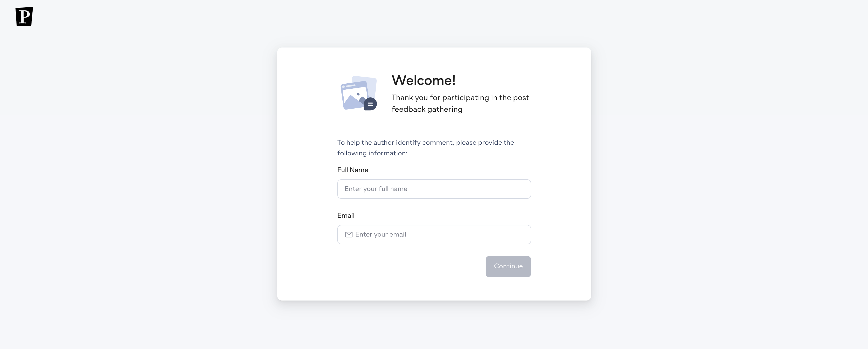Click empty white card area beside Continue
868x349 pixels.
(404, 266)
